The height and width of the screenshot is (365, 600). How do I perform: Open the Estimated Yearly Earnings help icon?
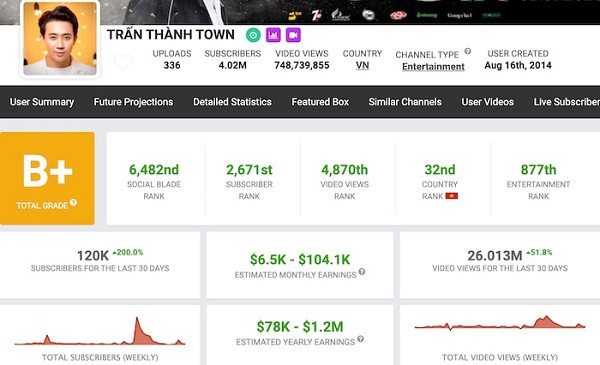tap(360, 339)
